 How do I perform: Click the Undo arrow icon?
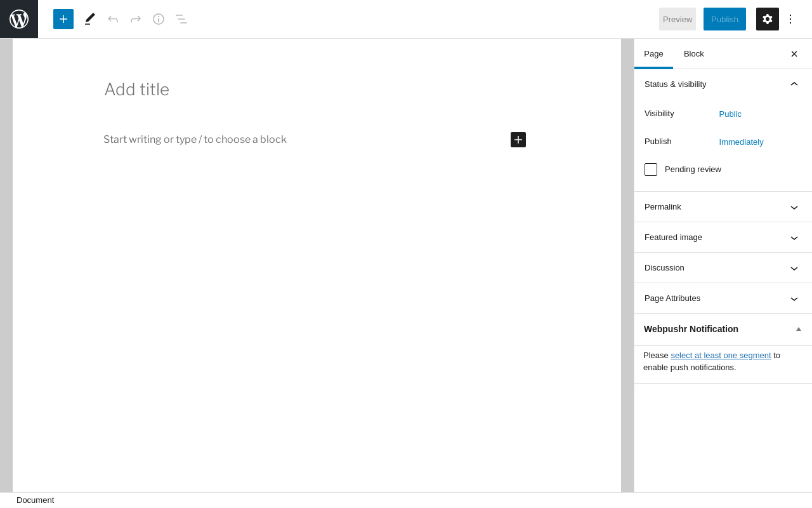click(113, 19)
